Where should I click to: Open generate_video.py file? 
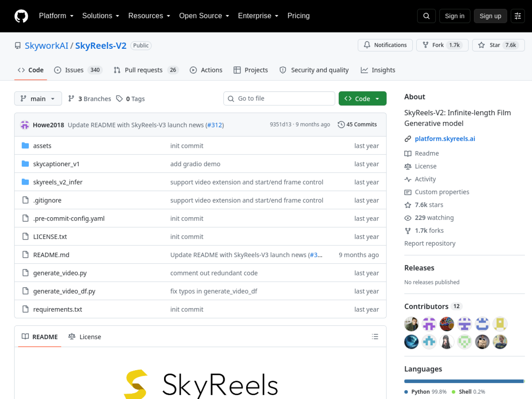[60, 273]
